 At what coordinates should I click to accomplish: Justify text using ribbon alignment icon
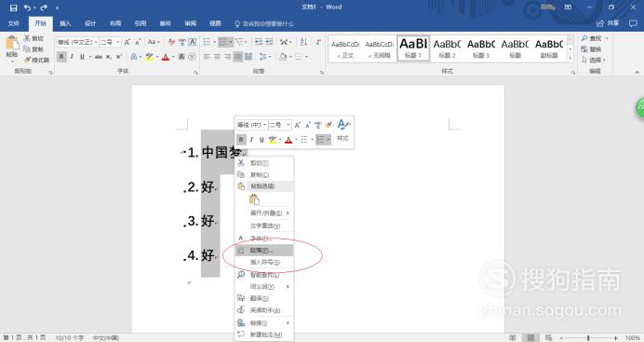tap(238, 57)
